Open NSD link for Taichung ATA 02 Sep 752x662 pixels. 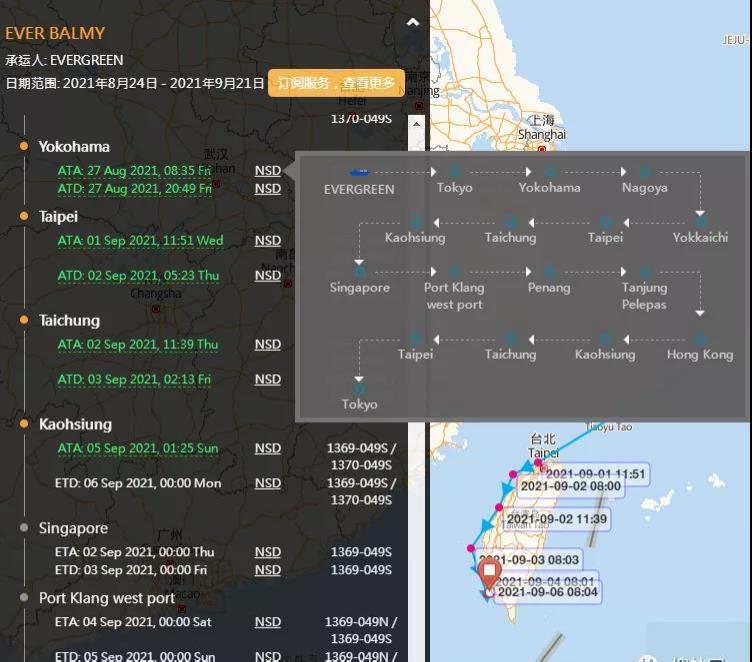point(268,344)
